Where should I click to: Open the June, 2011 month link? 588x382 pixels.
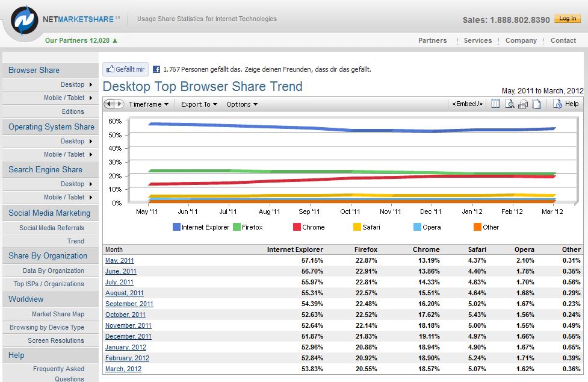pyautogui.click(x=121, y=271)
